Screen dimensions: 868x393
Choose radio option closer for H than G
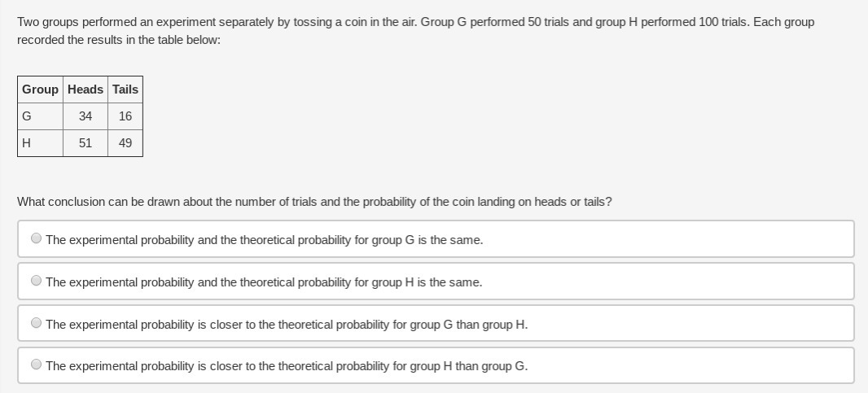pos(37,365)
